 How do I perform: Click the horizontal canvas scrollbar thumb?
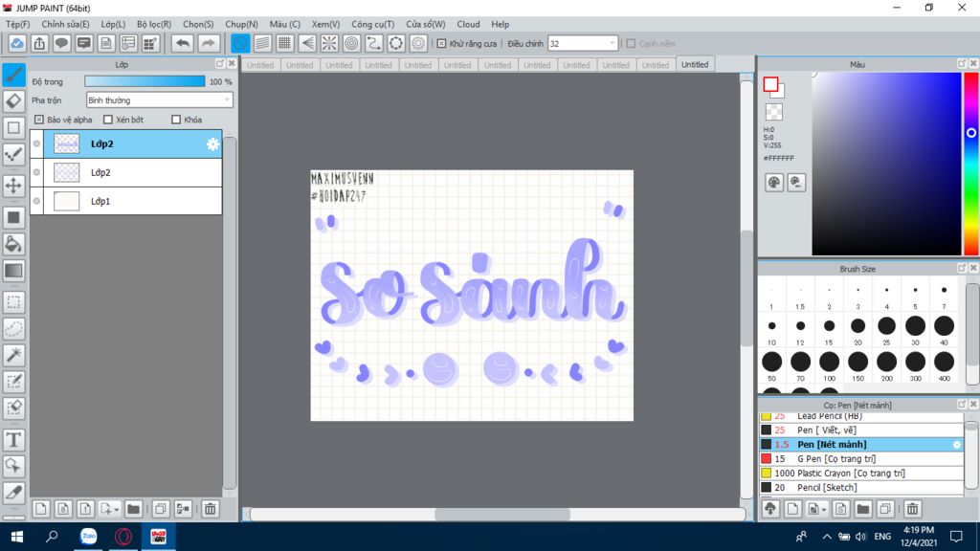502,515
